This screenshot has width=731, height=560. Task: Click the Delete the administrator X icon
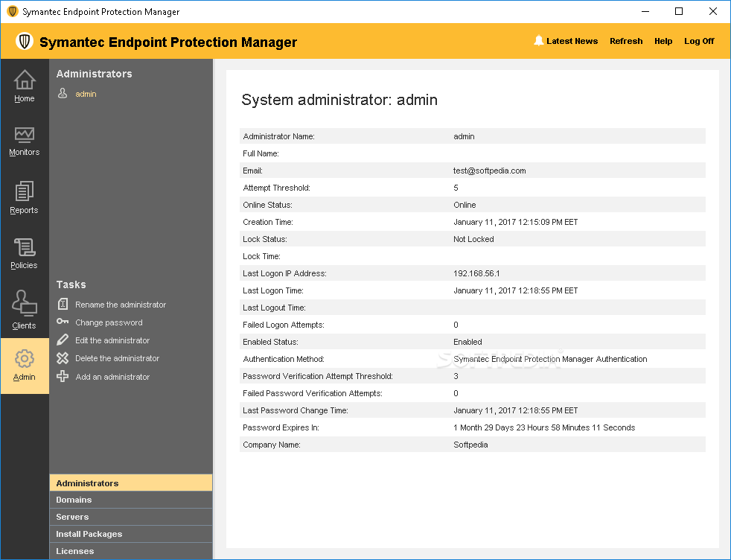(63, 358)
